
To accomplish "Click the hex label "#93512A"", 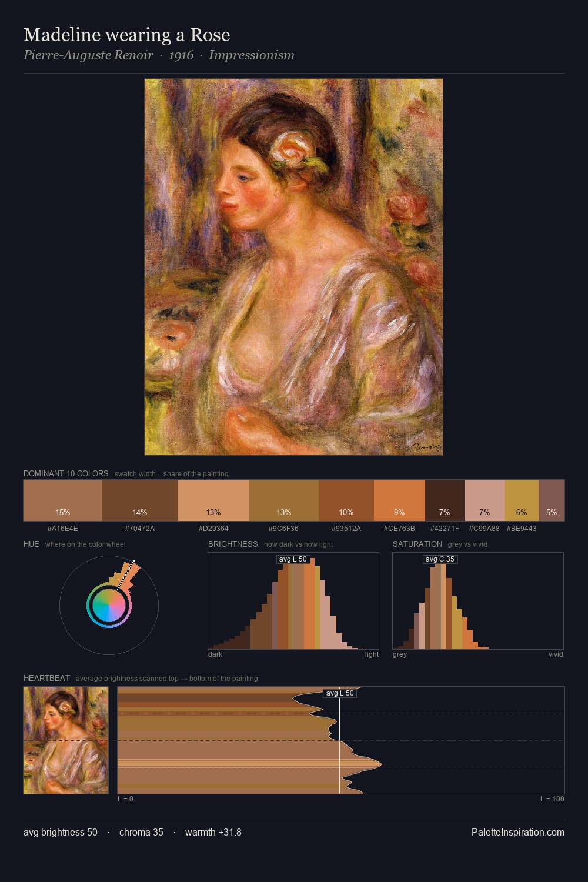I will point(346,528).
